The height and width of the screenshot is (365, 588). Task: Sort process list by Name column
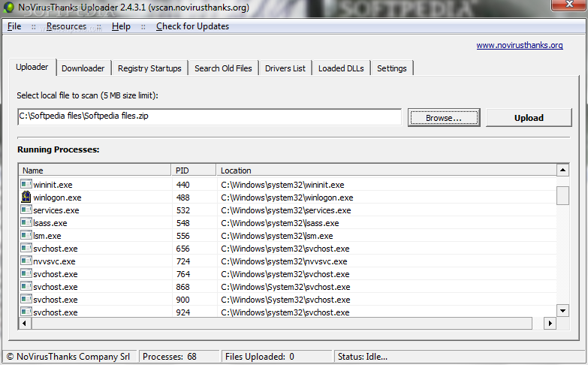(95, 170)
